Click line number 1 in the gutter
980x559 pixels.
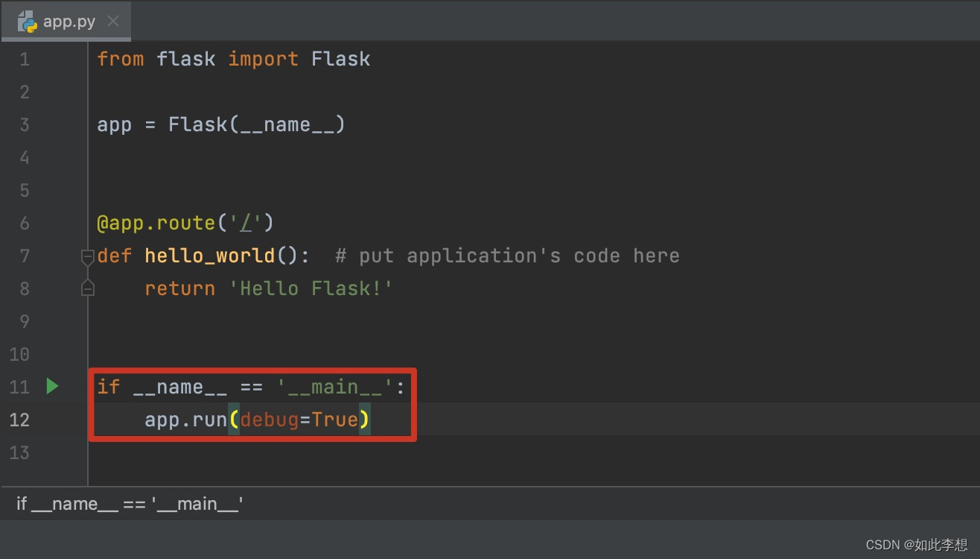pyautogui.click(x=23, y=58)
